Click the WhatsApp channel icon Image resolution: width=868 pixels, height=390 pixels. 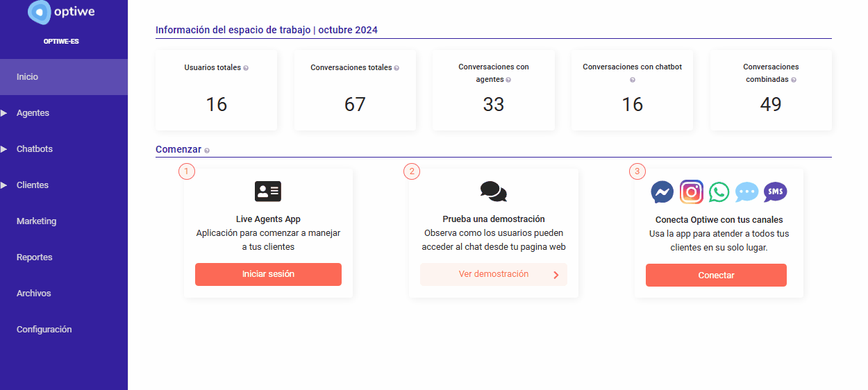pyautogui.click(x=719, y=192)
